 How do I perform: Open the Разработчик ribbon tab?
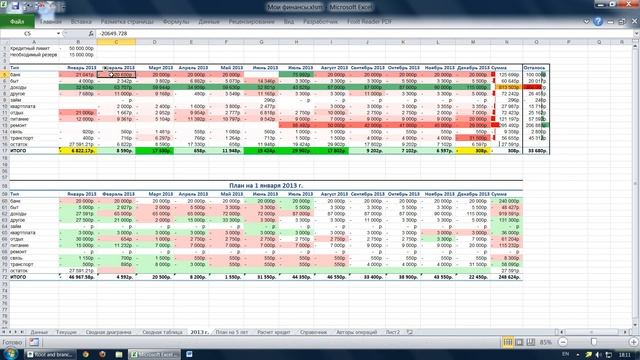click(320, 21)
